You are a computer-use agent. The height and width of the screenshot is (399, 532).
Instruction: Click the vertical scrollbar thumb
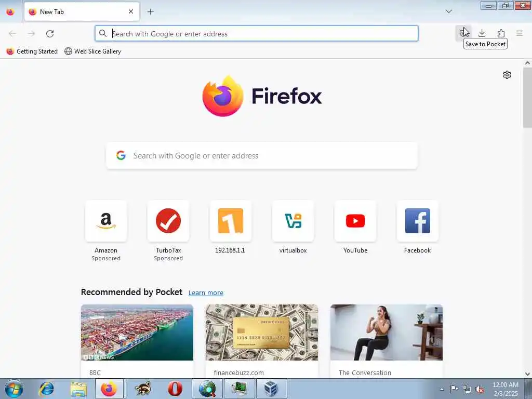527,98
